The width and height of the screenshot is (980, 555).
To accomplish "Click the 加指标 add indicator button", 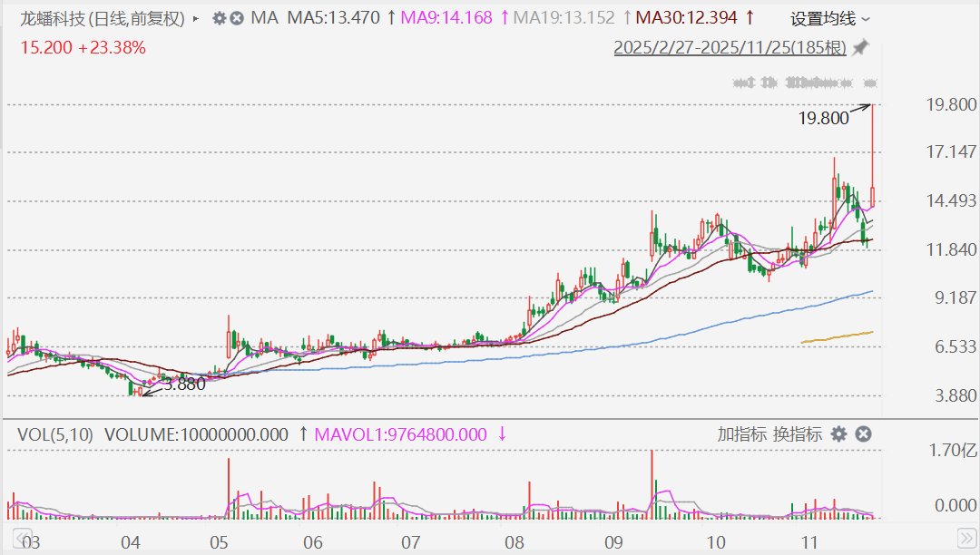I will (741, 434).
